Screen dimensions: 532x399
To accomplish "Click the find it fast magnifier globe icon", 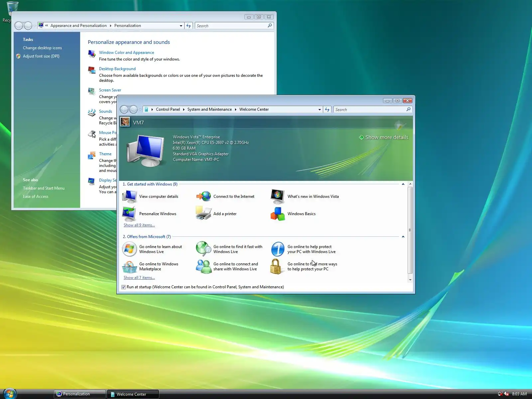I will pyautogui.click(x=203, y=249).
